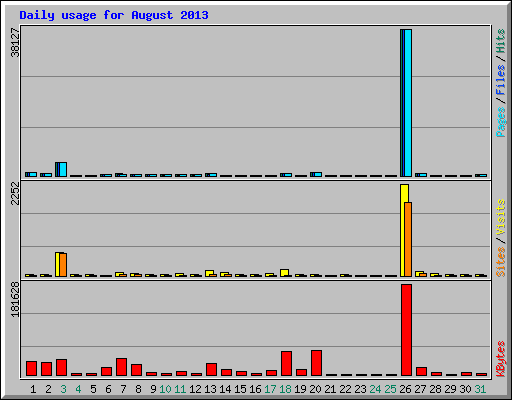Click day label 14 on the x-axis

tap(225, 389)
